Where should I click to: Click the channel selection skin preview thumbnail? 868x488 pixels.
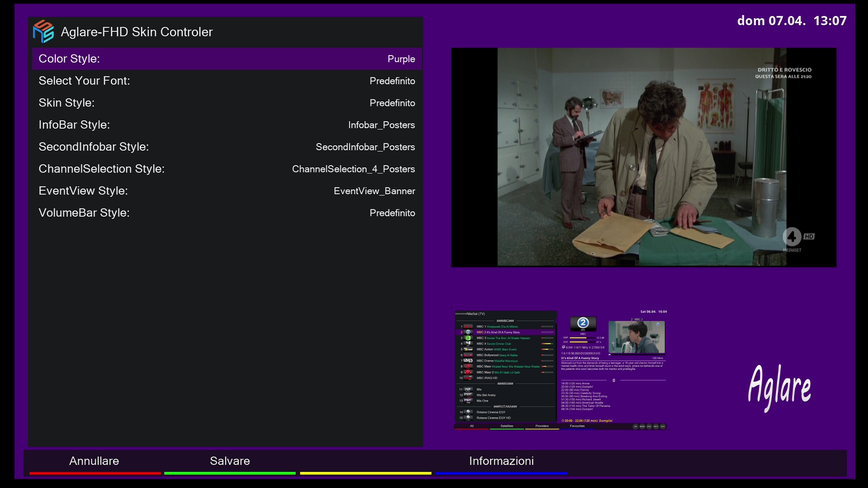click(x=561, y=370)
